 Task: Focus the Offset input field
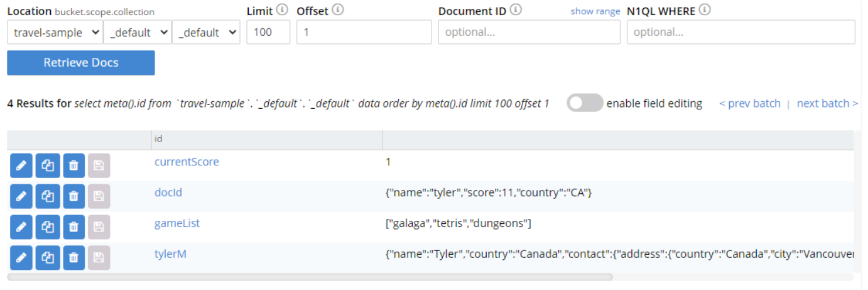(364, 32)
